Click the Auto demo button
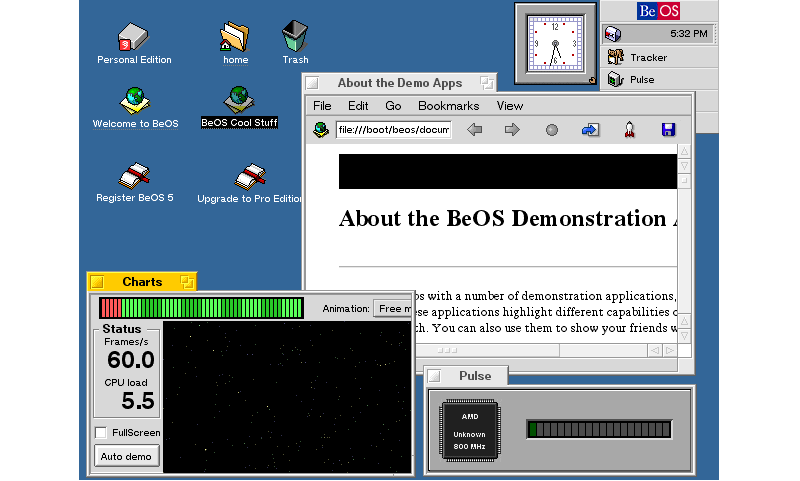Screen dimensions: 800x481 click(127, 457)
